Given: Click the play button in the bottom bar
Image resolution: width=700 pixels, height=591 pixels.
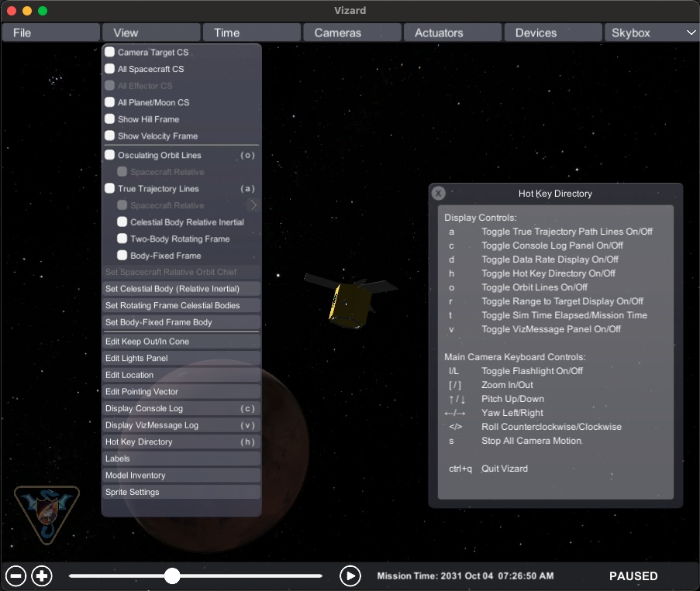Looking at the screenshot, I should click(350, 576).
